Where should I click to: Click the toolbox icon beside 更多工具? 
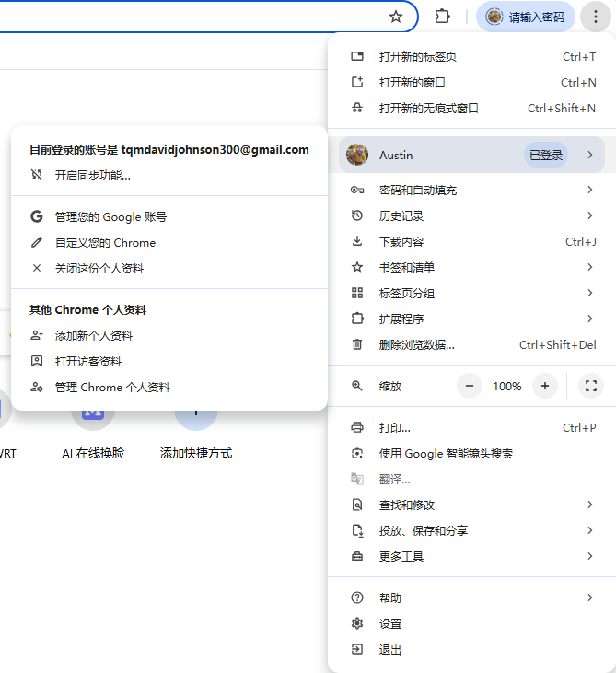pyautogui.click(x=357, y=557)
